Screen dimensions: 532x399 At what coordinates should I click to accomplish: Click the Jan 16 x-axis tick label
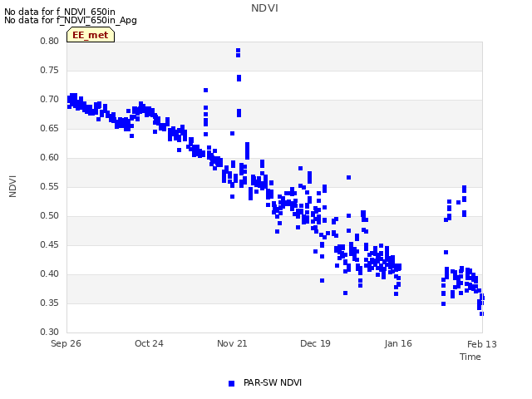[x=398, y=343]
